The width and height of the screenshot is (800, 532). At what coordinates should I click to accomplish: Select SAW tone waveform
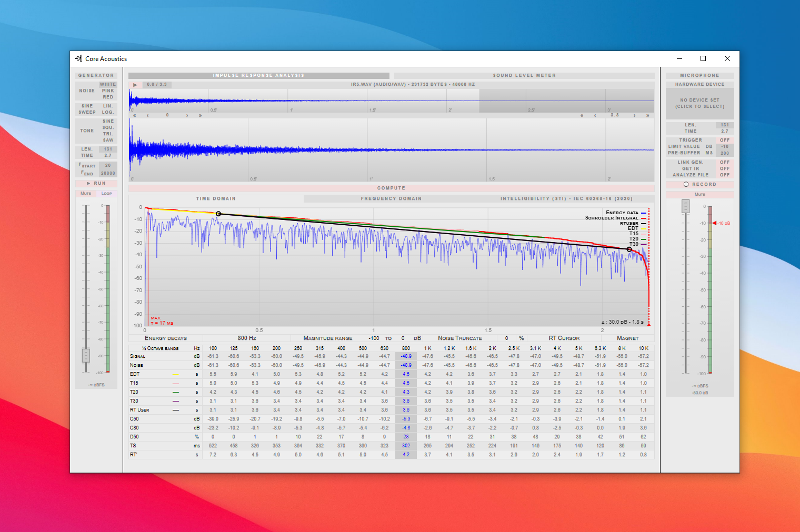coord(108,140)
